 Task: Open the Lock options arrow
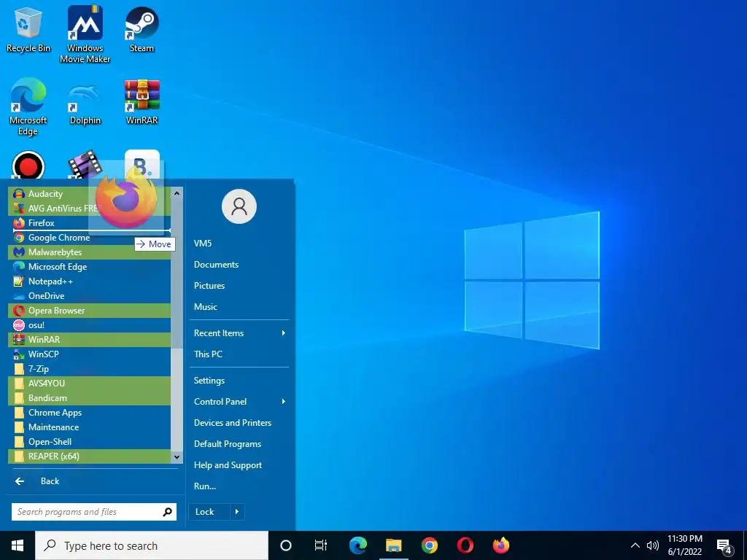(x=237, y=512)
